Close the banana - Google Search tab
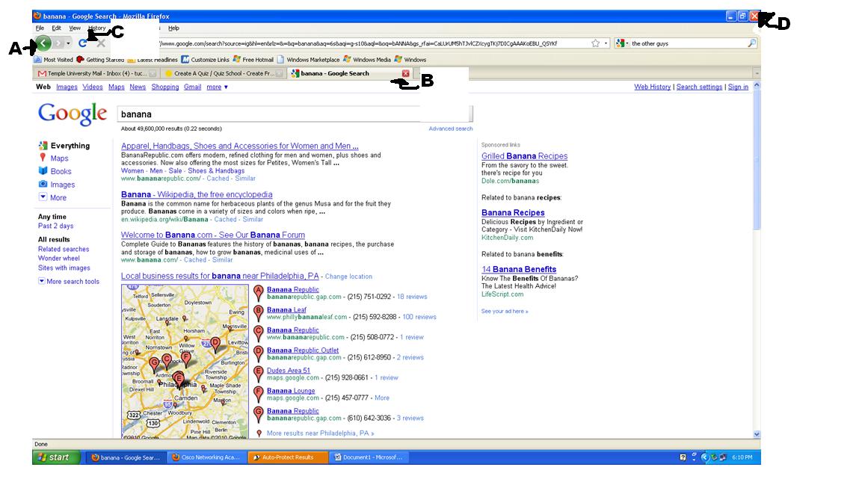868x482 pixels. (405, 73)
